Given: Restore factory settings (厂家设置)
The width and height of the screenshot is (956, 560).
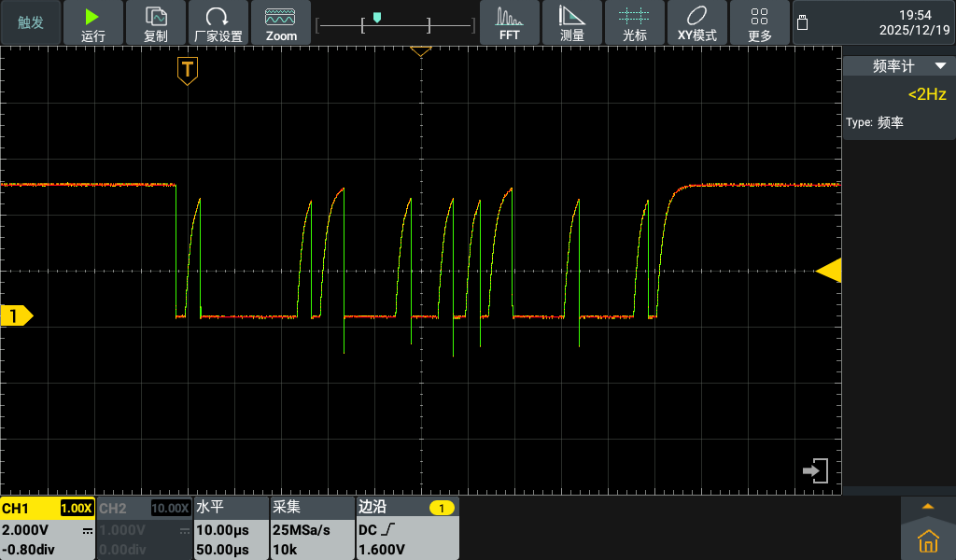Looking at the screenshot, I should click(x=218, y=23).
